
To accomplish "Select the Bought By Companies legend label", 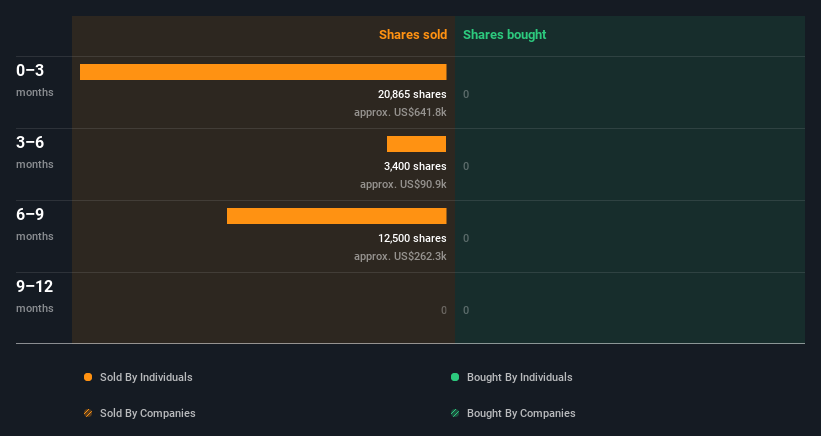I will point(521,413).
